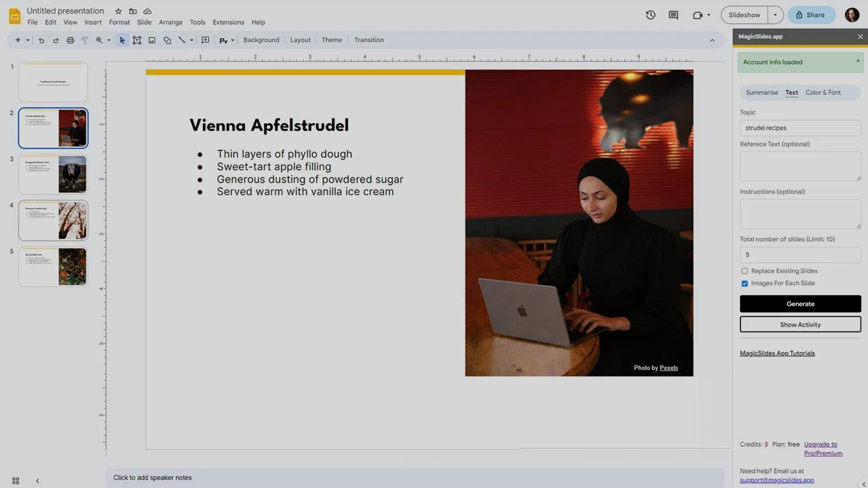Add a comment using the toolbar icon
The height and width of the screenshot is (488, 868).
coord(205,40)
